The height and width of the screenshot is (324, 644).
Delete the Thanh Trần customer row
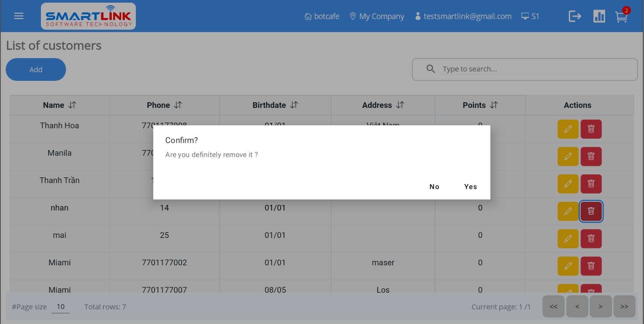point(591,184)
